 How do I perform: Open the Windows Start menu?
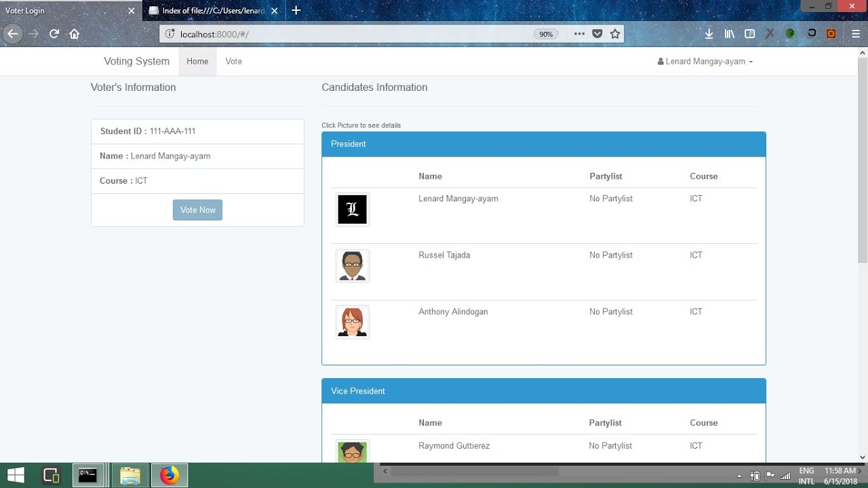pos(16,476)
